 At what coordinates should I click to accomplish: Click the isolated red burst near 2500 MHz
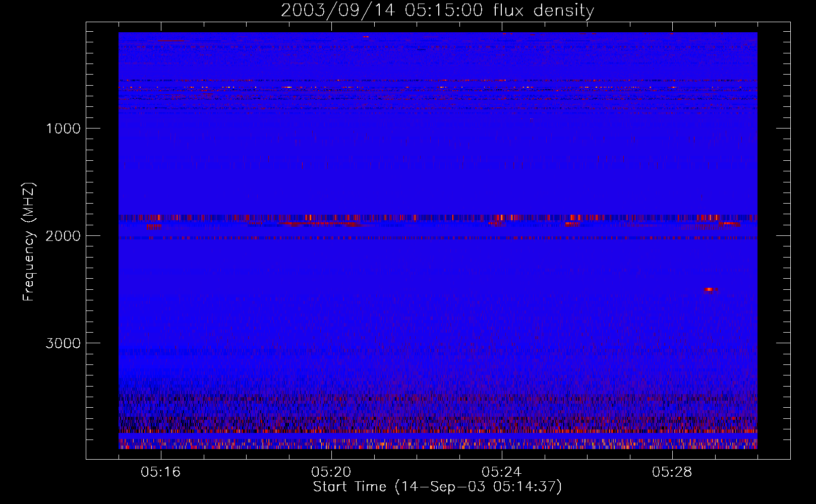[x=711, y=289]
